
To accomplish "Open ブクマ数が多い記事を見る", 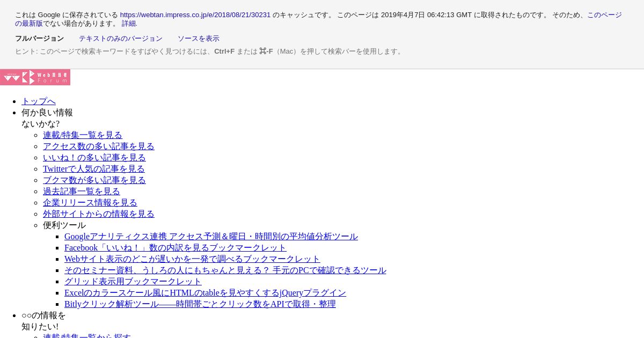I will (94, 180).
